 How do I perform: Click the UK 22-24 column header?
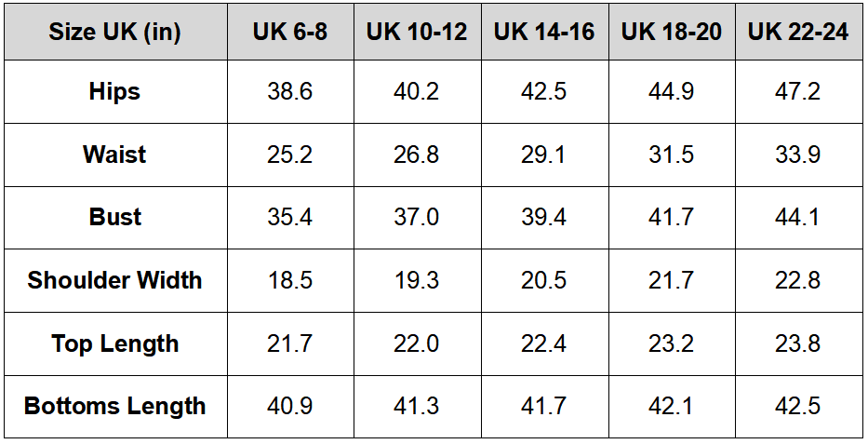click(798, 32)
